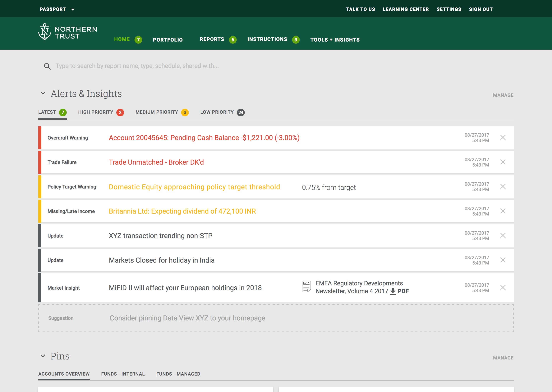552x392 pixels.
Task: Click the Northern Trust anchor logo
Action: pos(44,32)
